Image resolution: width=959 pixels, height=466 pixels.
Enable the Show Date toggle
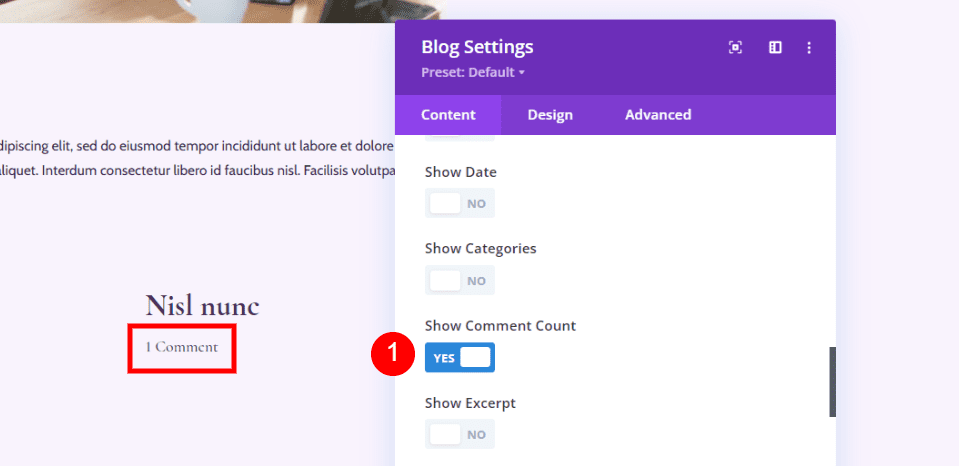(460, 203)
